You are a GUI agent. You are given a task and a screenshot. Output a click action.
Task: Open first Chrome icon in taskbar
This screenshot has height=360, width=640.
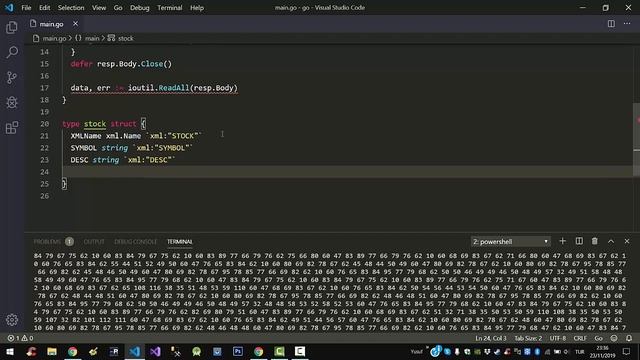coord(73,351)
